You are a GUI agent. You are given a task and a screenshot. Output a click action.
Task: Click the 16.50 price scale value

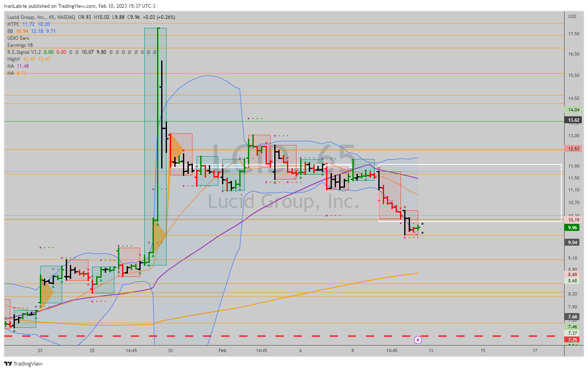pos(574,54)
